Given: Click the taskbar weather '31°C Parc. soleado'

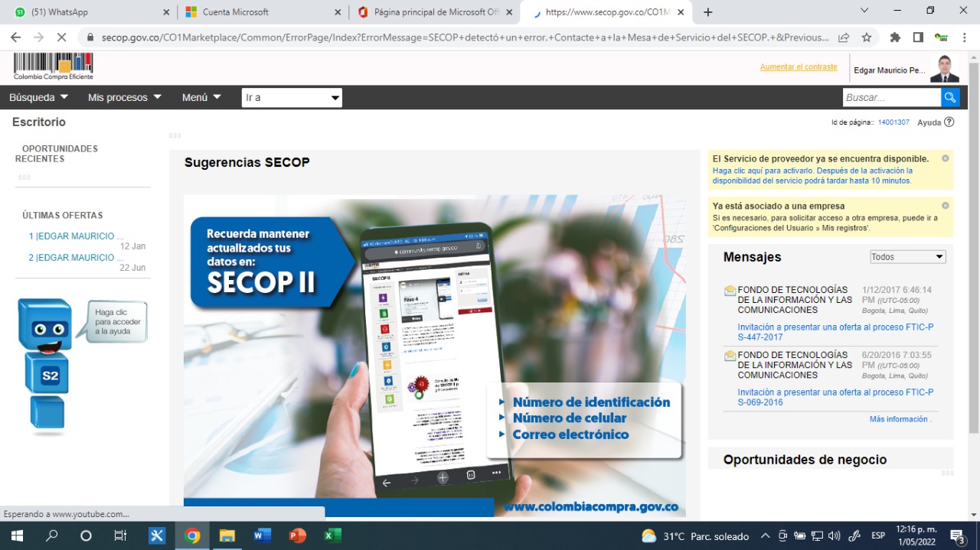Looking at the screenshot, I should [x=695, y=536].
